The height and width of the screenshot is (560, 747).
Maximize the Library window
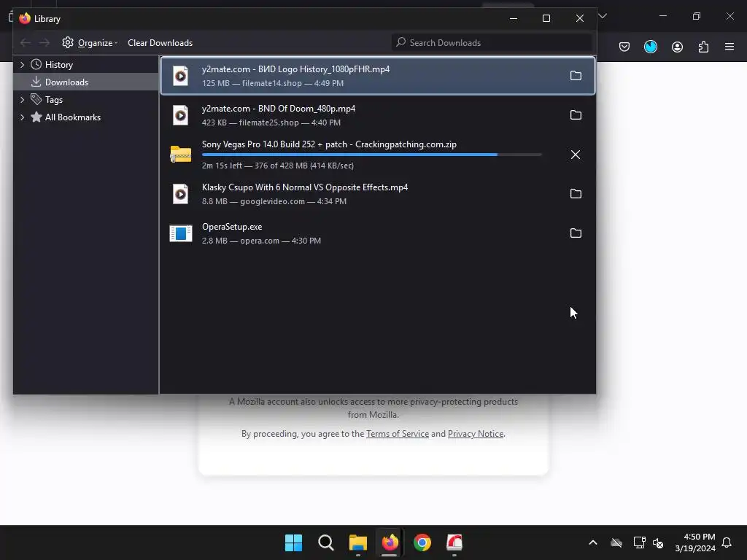pos(546,18)
